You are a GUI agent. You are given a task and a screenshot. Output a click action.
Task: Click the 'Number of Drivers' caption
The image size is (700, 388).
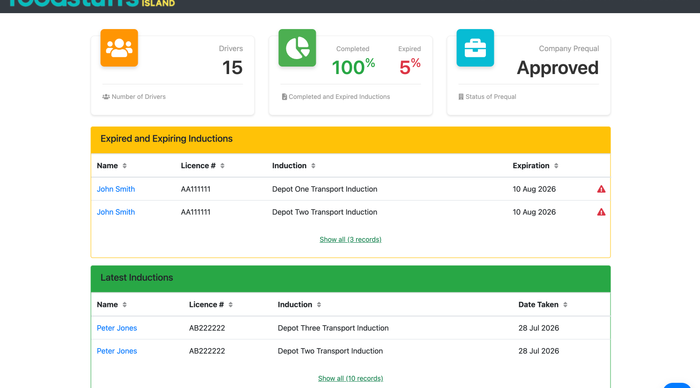pos(138,97)
